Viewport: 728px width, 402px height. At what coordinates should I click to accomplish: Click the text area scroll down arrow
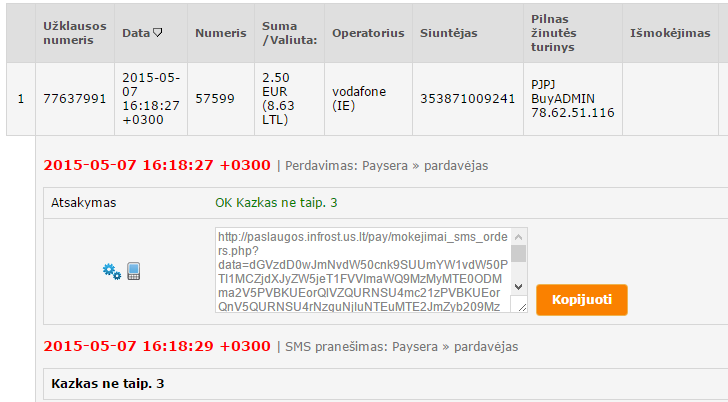pos(519,286)
